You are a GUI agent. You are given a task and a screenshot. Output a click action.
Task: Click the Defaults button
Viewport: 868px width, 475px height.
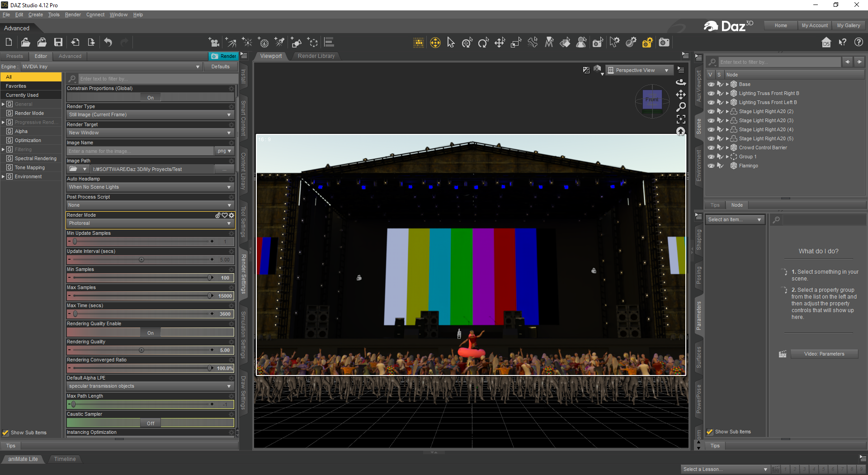pos(220,66)
